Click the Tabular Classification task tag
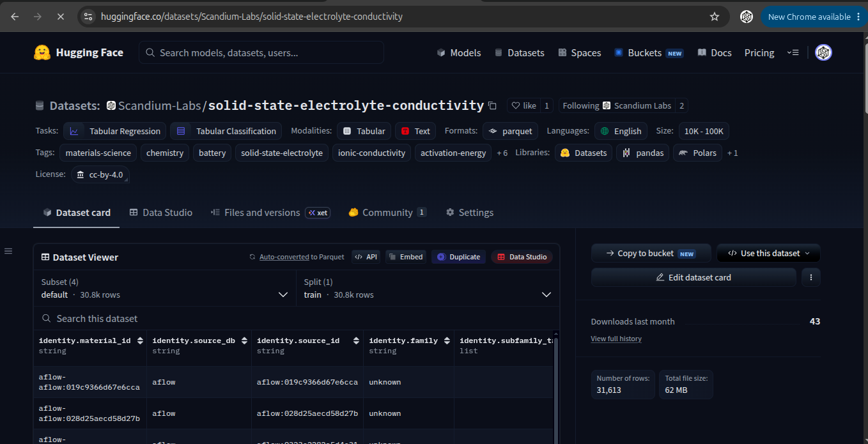868x444 pixels. [x=226, y=131]
